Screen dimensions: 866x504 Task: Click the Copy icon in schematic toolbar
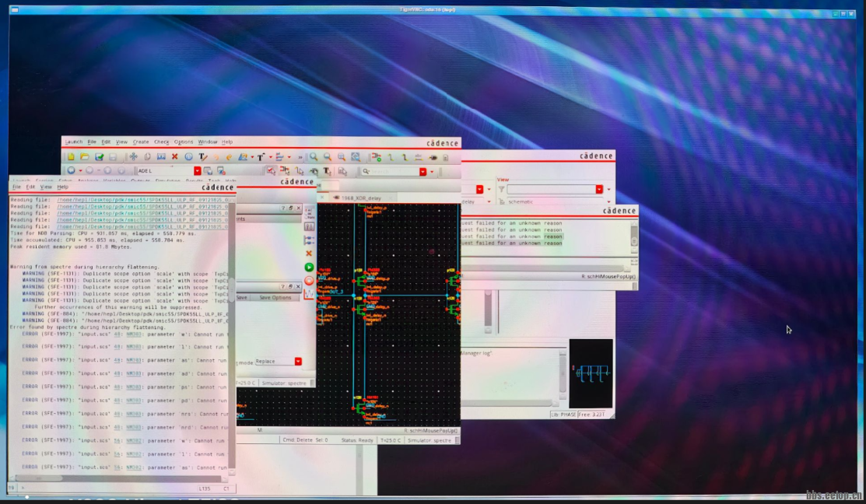pyautogui.click(x=147, y=157)
